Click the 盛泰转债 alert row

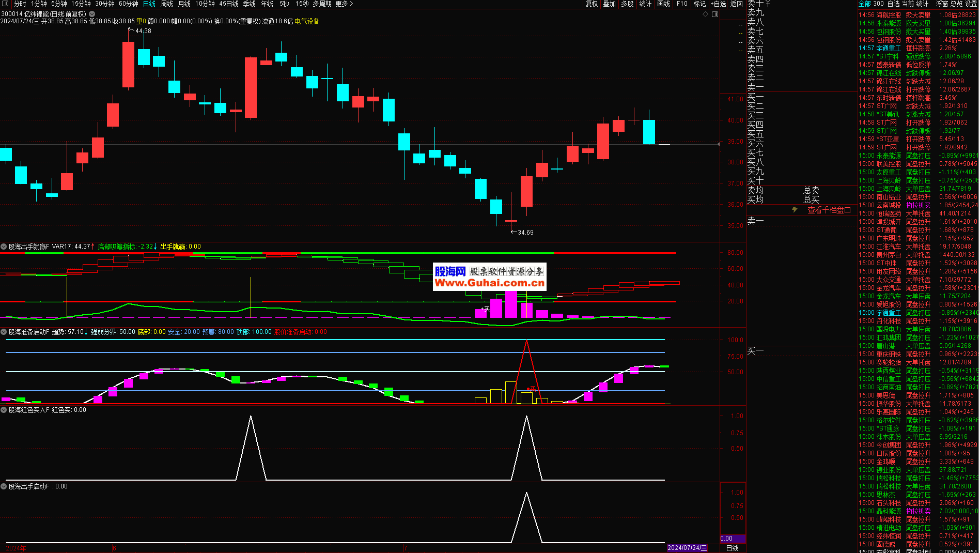click(x=917, y=65)
